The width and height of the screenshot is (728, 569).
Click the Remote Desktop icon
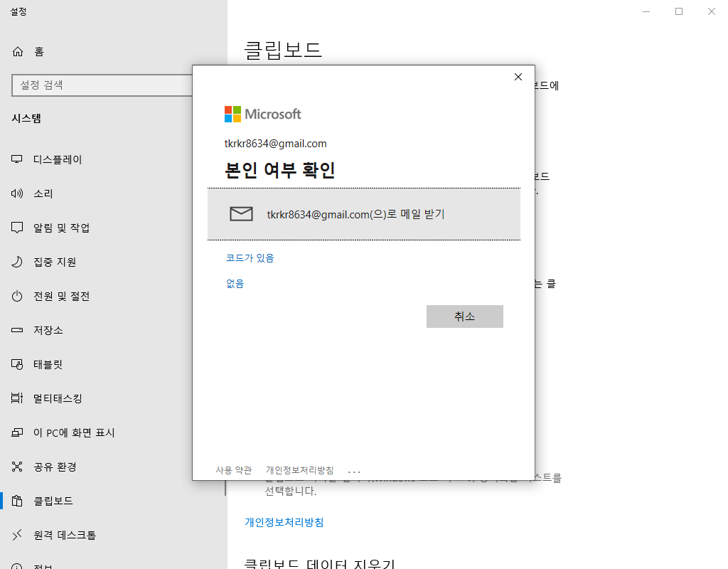(x=17, y=535)
